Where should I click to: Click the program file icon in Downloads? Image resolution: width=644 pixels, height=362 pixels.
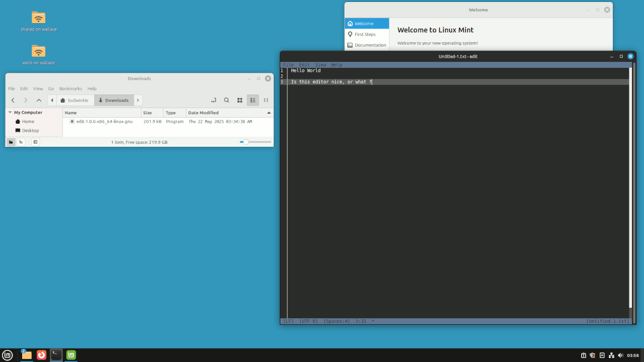(x=72, y=122)
